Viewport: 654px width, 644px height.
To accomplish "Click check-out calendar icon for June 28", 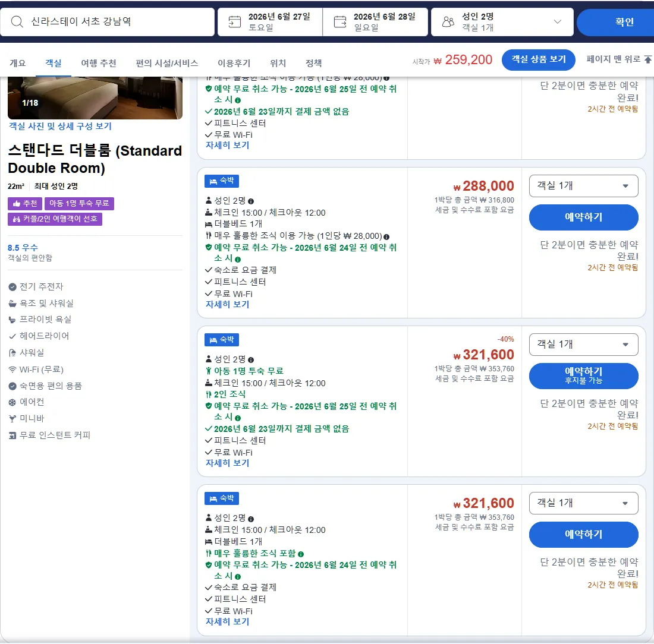I will tap(340, 21).
